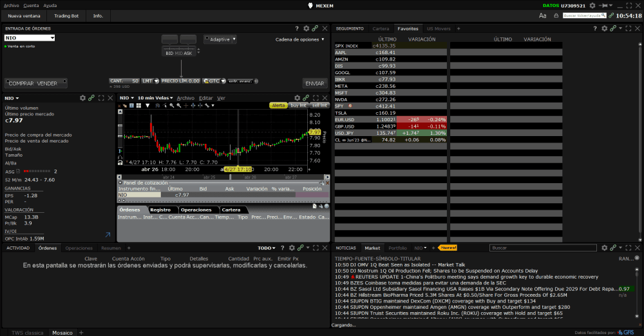The width and height of the screenshot is (644, 336).
Task: Open Archivo menu in top menu bar
Action: (12, 5)
